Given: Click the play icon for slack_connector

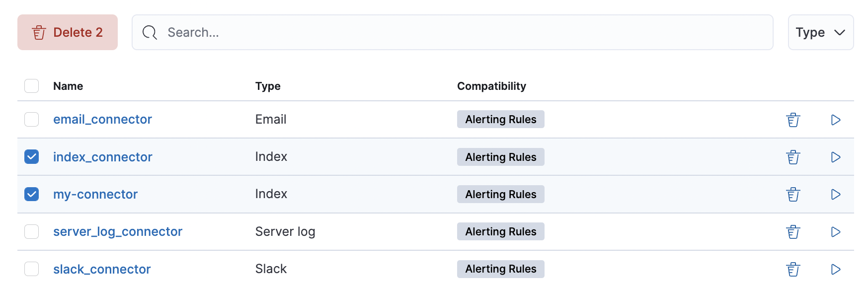Looking at the screenshot, I should pos(836,270).
